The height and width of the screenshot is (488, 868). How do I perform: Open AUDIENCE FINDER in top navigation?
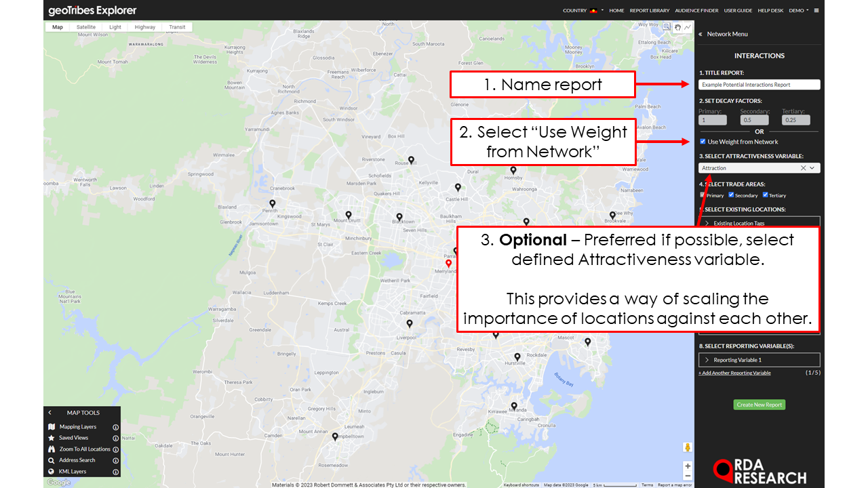(x=697, y=11)
